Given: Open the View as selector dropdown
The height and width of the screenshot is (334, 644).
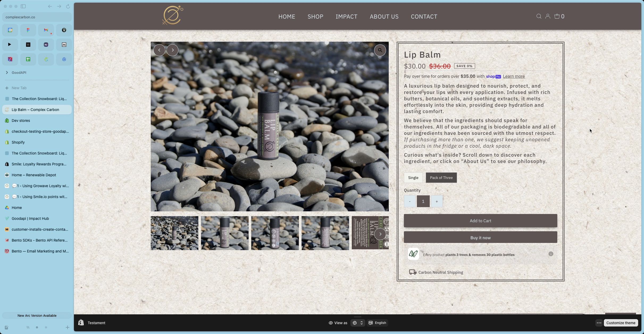Looking at the screenshot, I should pos(358,323).
